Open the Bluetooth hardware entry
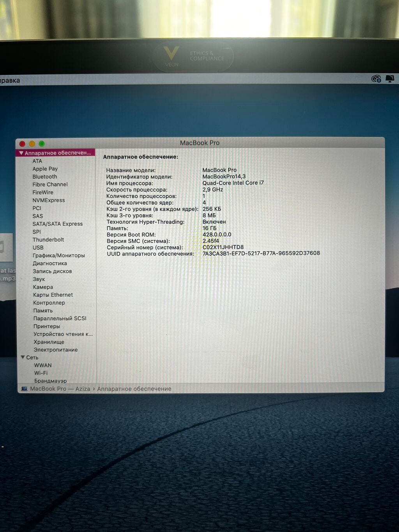 [x=45, y=176]
